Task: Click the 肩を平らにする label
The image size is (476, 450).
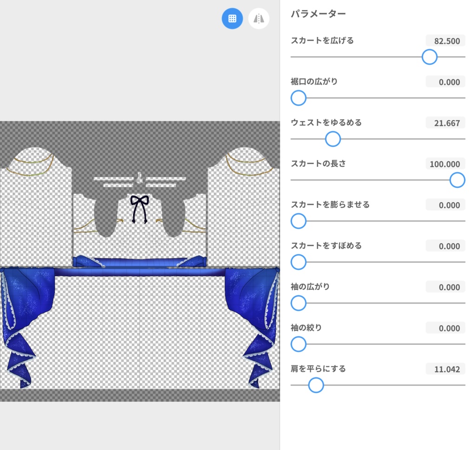Action: pos(318,369)
